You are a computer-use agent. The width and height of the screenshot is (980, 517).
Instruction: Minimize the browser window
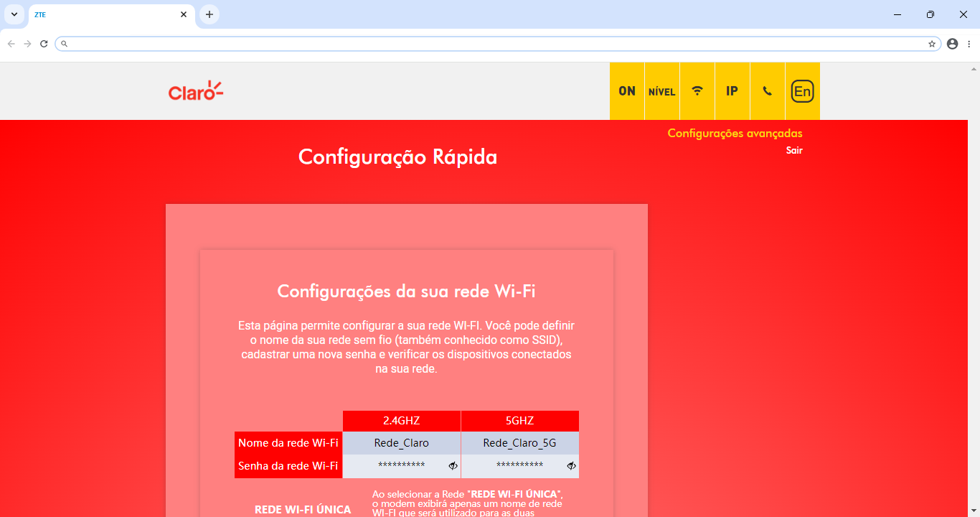coord(897,14)
